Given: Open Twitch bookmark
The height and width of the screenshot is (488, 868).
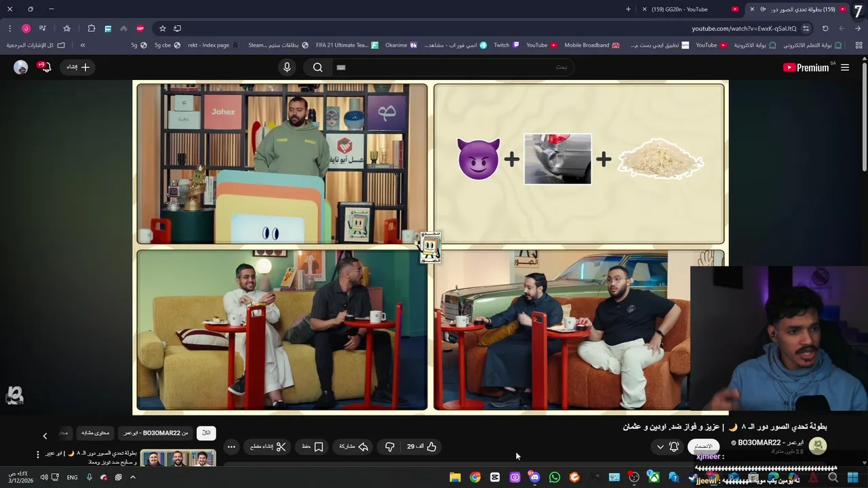Looking at the screenshot, I should coord(506,45).
